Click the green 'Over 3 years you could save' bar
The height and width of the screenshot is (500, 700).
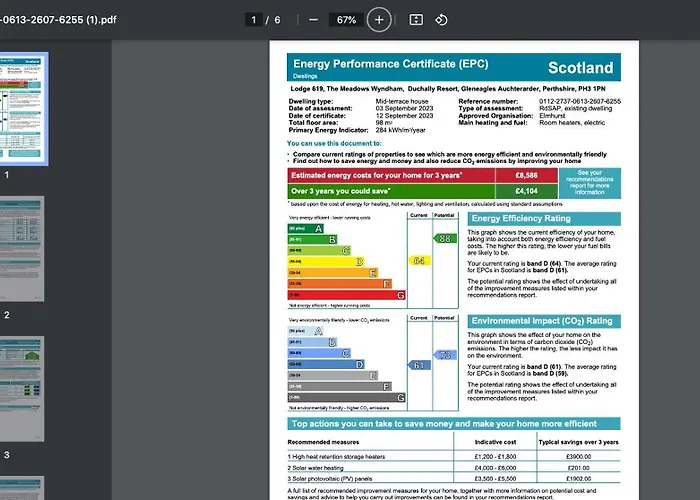click(x=422, y=191)
